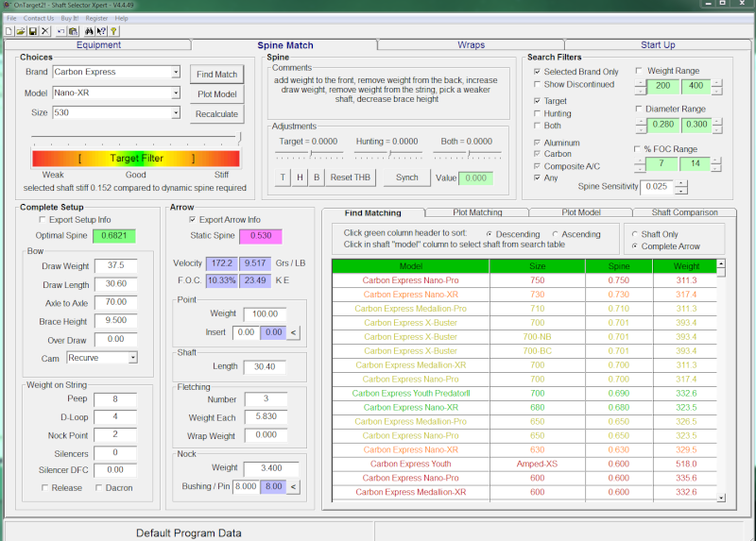
Task: Check the Dacron checkbox
Action: (x=98, y=488)
